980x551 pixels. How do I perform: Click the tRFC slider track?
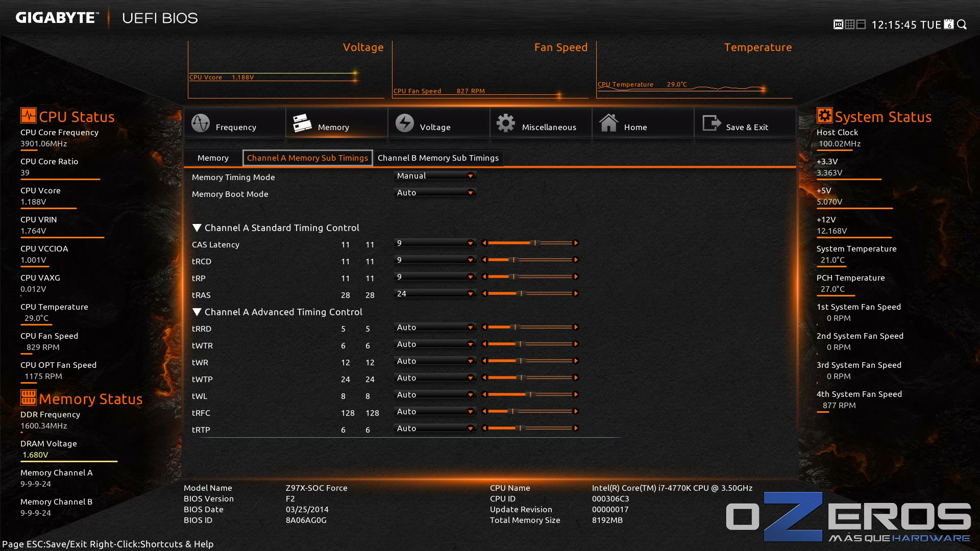pyautogui.click(x=530, y=412)
